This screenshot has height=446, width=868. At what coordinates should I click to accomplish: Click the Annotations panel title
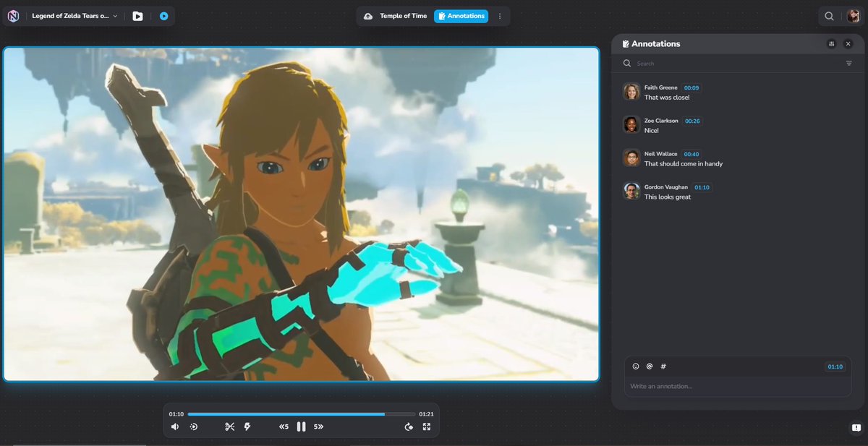(655, 44)
